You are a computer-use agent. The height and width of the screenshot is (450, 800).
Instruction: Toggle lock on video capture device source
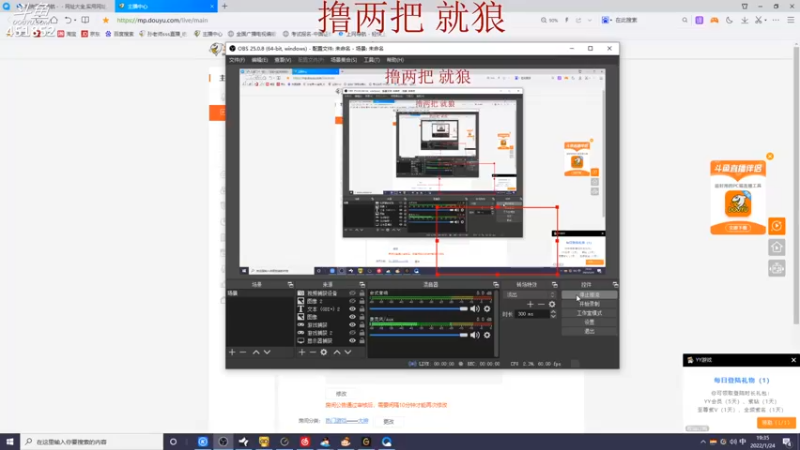(x=362, y=293)
